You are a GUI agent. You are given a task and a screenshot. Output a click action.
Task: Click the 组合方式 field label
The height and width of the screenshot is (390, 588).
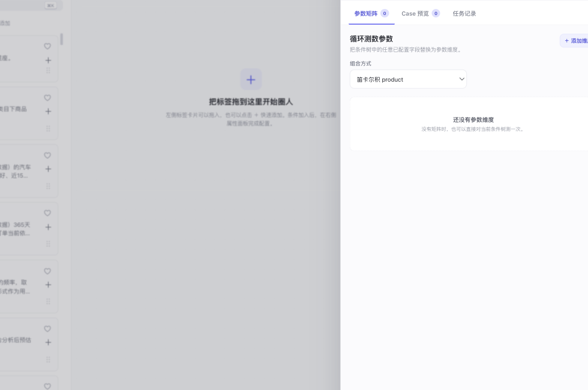coord(361,64)
